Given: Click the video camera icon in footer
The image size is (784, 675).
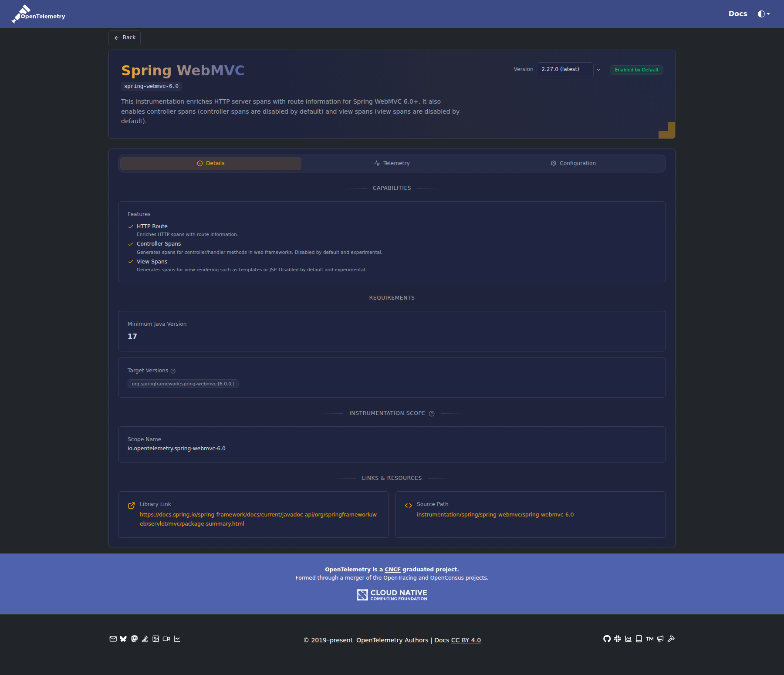Looking at the screenshot, I should coord(166,639).
